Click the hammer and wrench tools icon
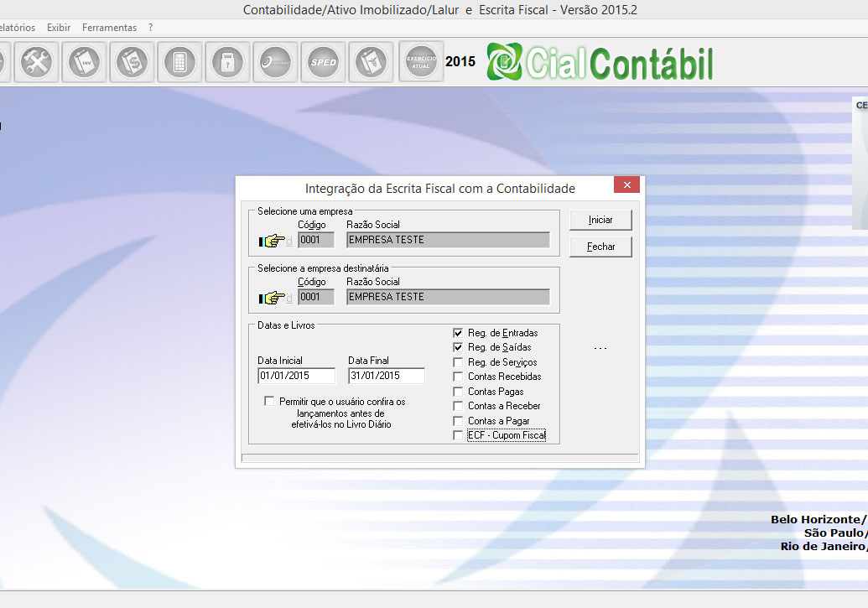 pyautogui.click(x=37, y=61)
